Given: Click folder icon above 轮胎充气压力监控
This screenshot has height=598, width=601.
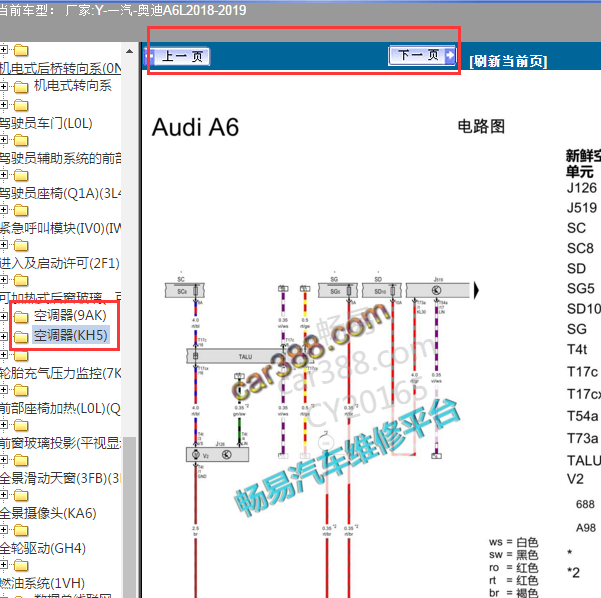Looking at the screenshot, I should pos(21,355).
